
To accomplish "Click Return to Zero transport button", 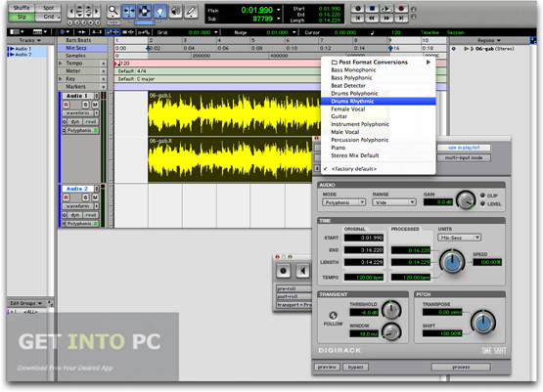I will click(x=358, y=18).
